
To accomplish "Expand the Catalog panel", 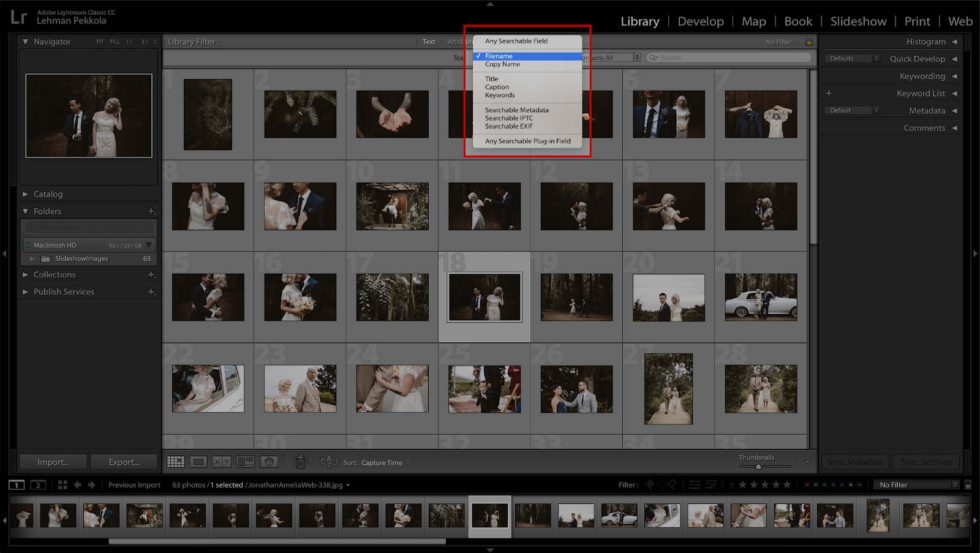I will click(x=48, y=194).
